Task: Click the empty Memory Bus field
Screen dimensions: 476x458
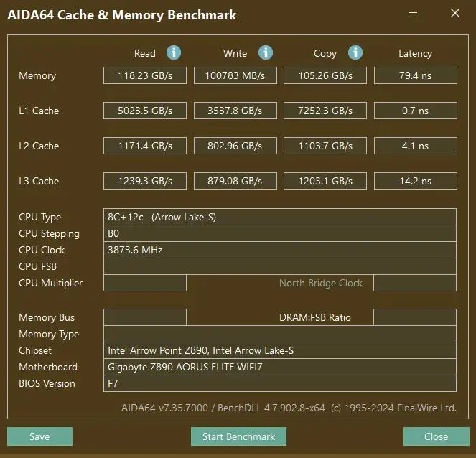Action: (x=145, y=317)
